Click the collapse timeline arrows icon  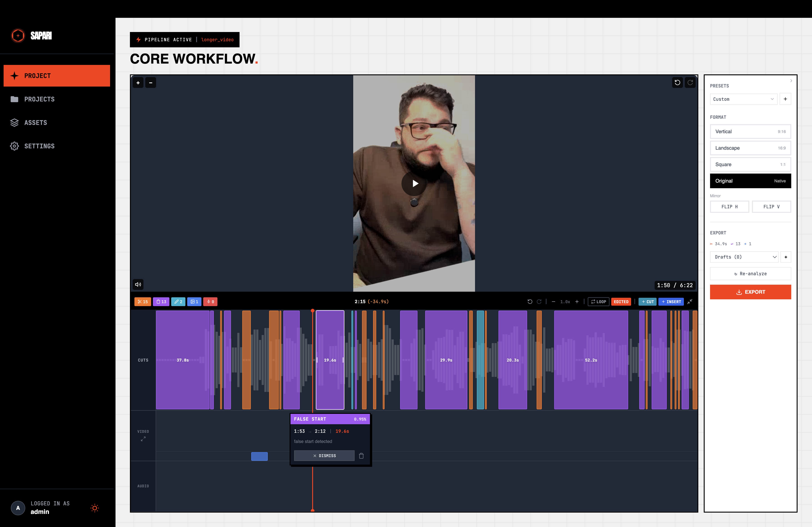click(690, 302)
